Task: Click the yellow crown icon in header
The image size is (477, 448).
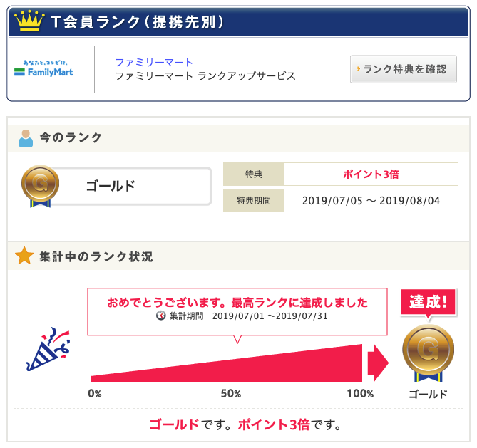Action: point(29,21)
